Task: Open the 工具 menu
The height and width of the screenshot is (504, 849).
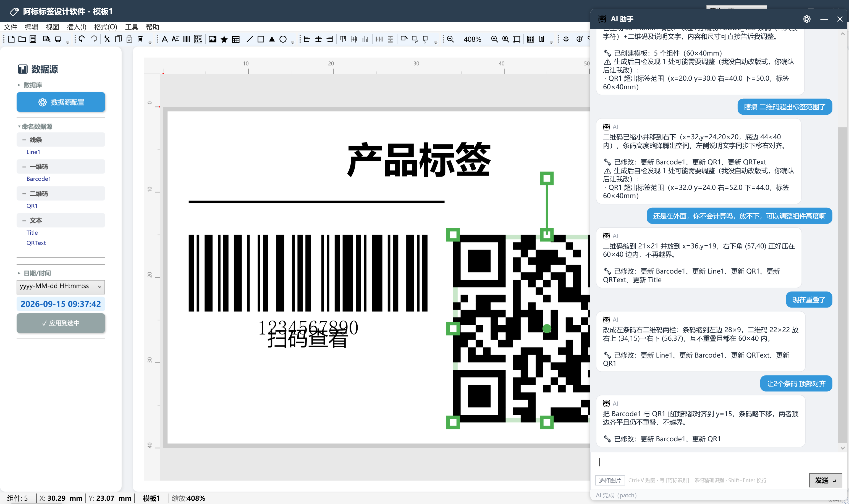Action: coord(132,27)
